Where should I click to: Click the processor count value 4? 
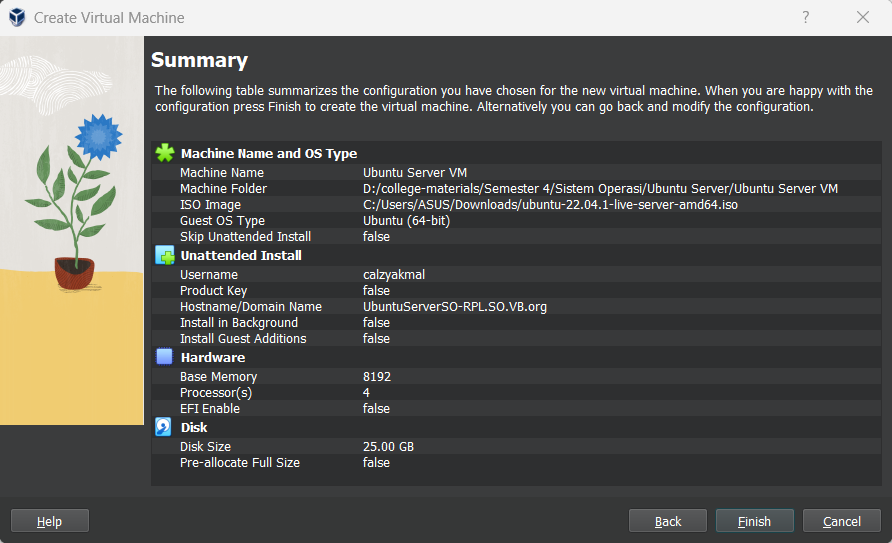(366, 392)
